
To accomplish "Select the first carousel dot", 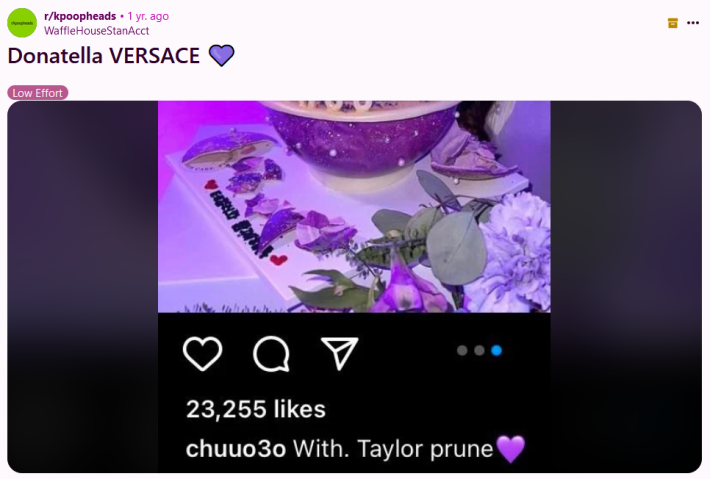I will [x=462, y=350].
